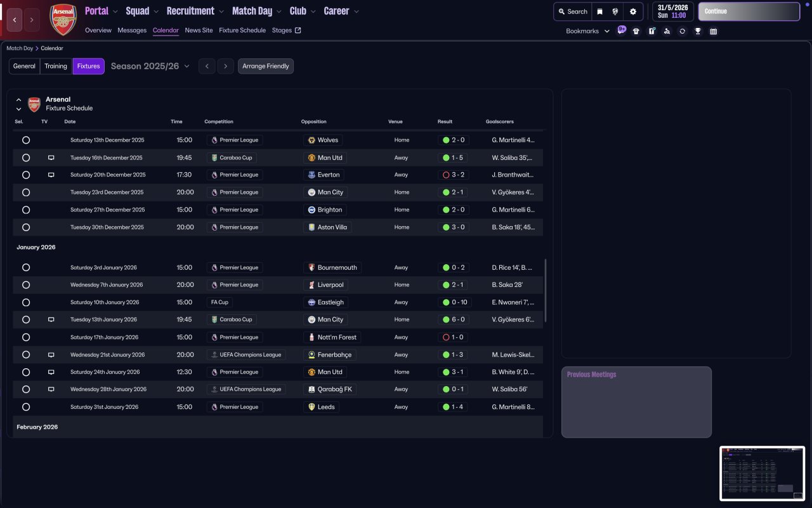Open the bookmark icon beside Search

599,11
